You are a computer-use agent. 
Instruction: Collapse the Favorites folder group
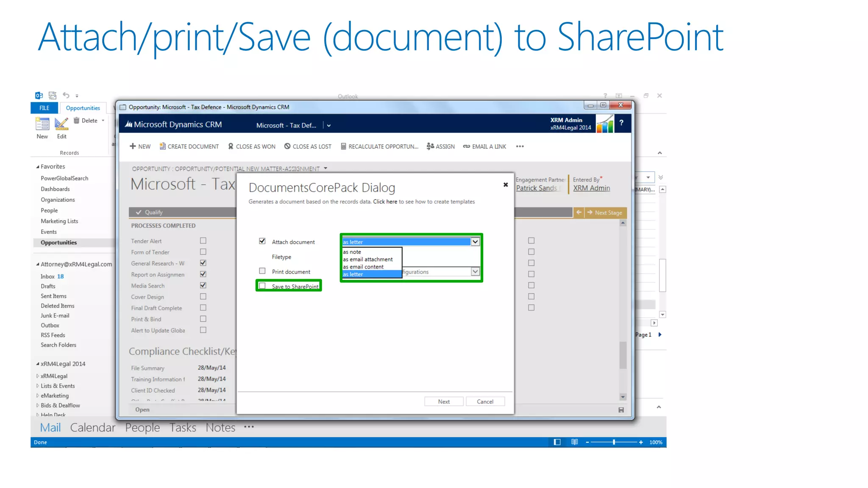coord(38,167)
